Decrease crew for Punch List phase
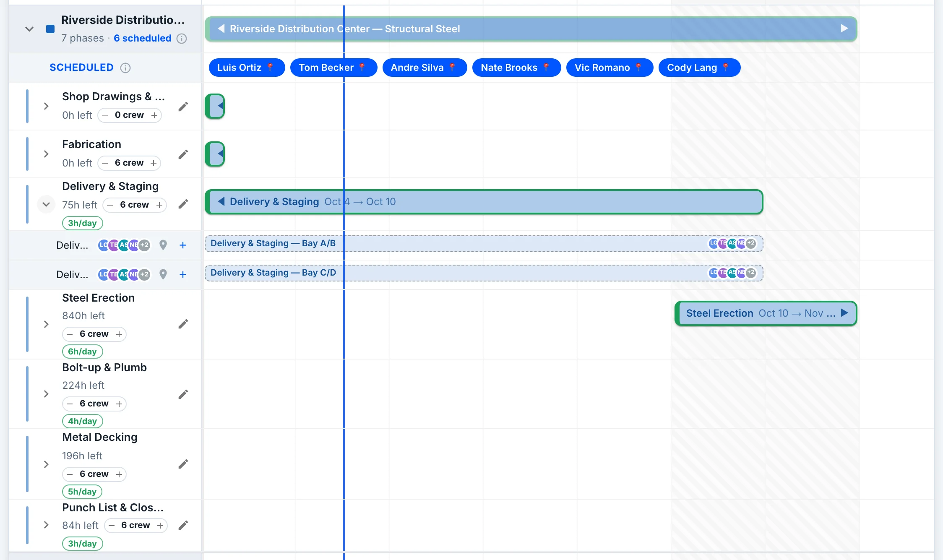The height and width of the screenshot is (560, 943). click(x=112, y=526)
